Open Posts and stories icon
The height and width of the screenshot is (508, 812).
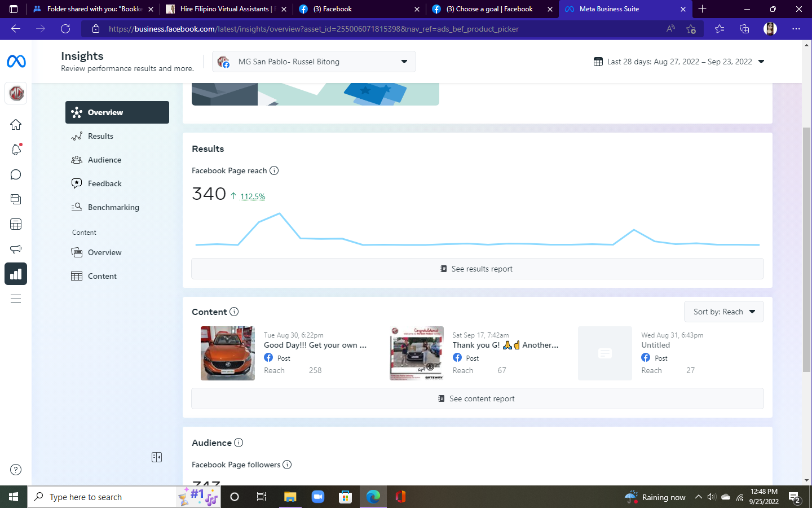[x=16, y=199]
